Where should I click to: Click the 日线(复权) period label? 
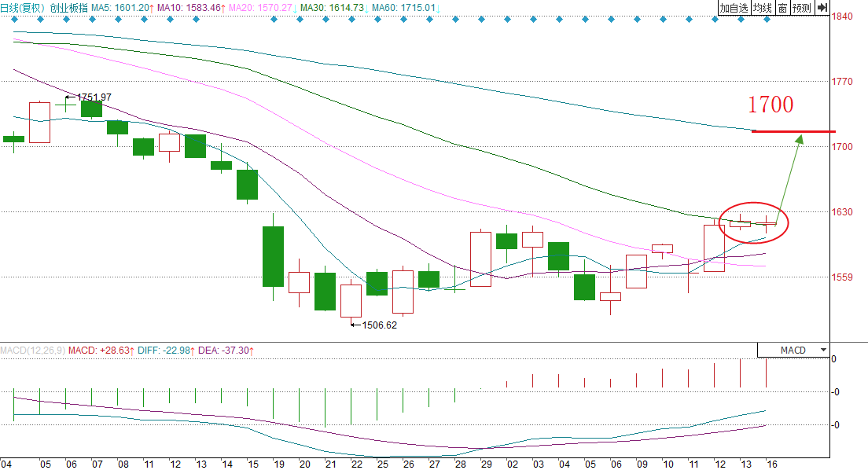[23, 8]
